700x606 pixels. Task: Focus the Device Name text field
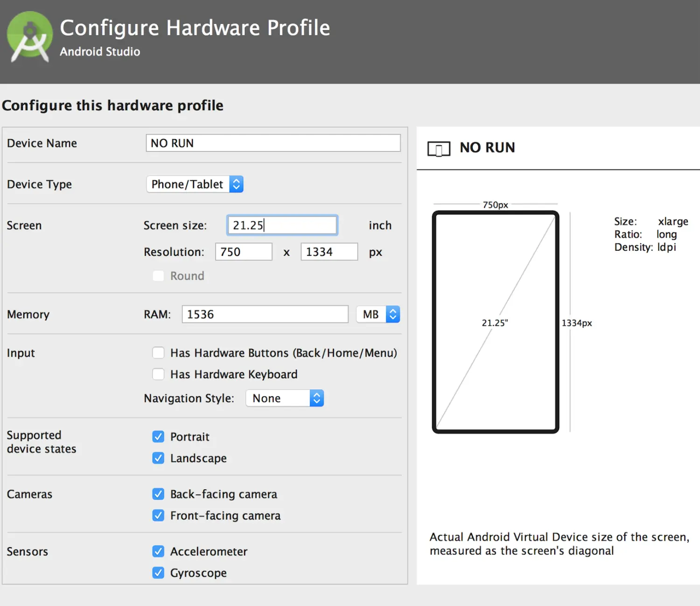coord(273,143)
